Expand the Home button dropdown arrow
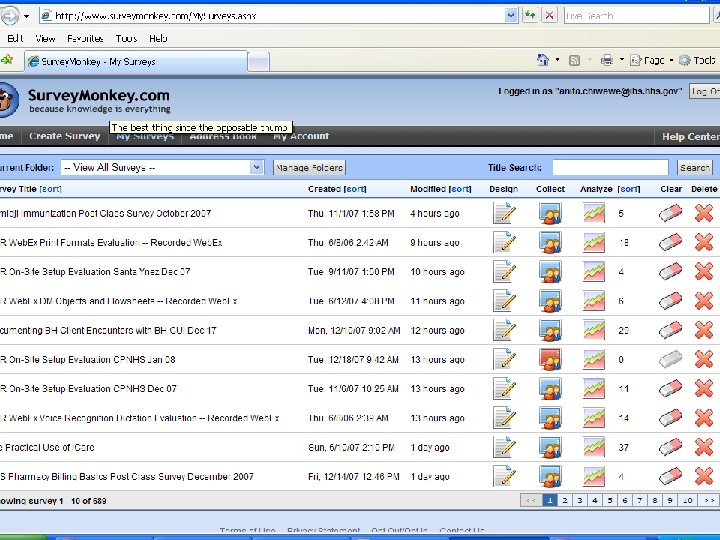The height and width of the screenshot is (540, 720). click(x=557, y=60)
